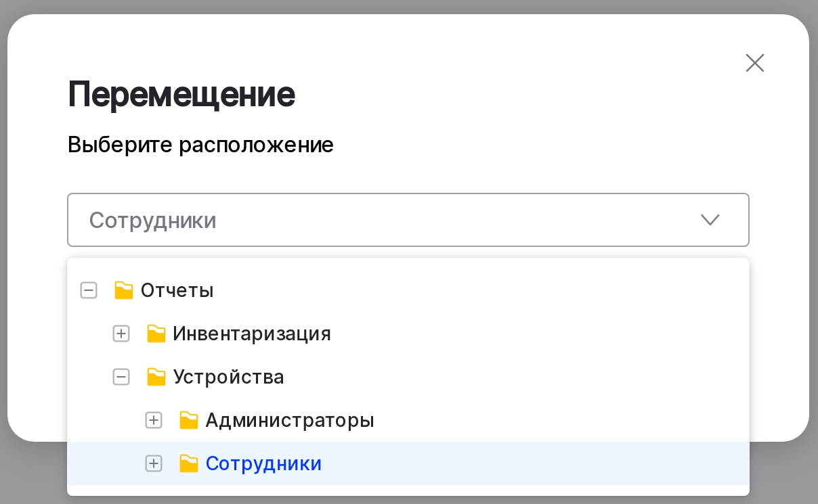Image resolution: width=818 pixels, height=504 pixels.
Task: Collapse the Отчеты tree node
Action: click(89, 291)
